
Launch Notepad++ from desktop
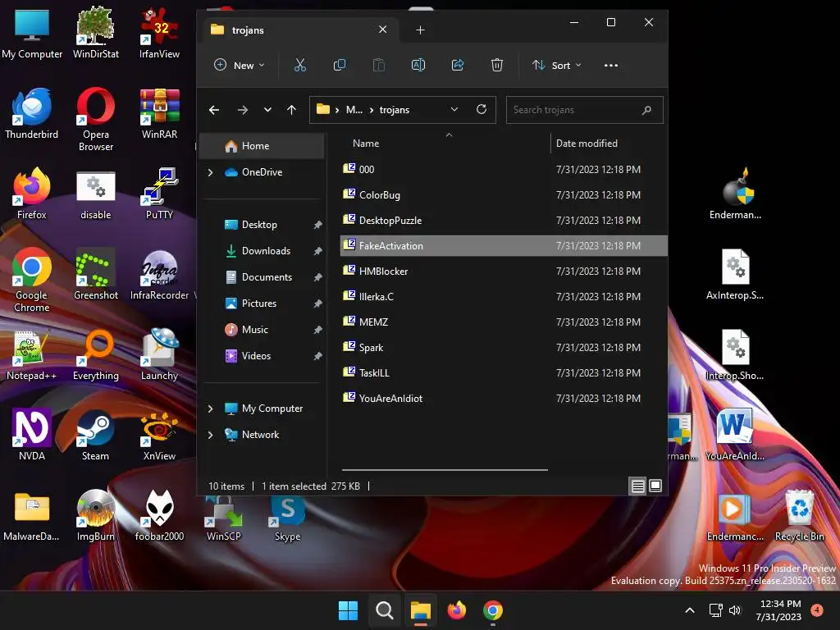coord(32,354)
